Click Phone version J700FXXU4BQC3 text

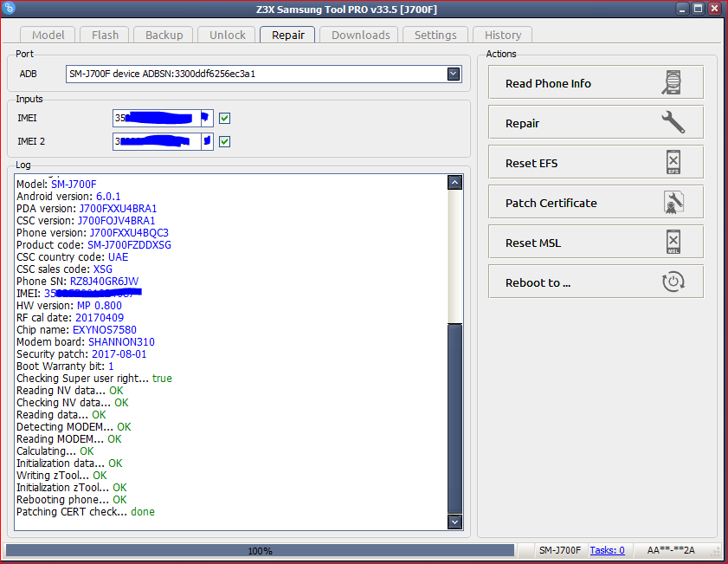click(93, 233)
